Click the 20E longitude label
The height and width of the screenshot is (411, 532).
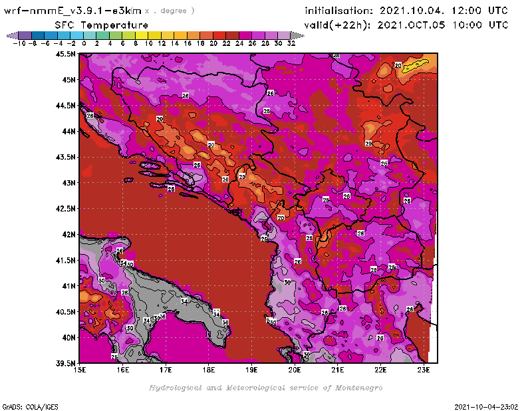(295, 370)
